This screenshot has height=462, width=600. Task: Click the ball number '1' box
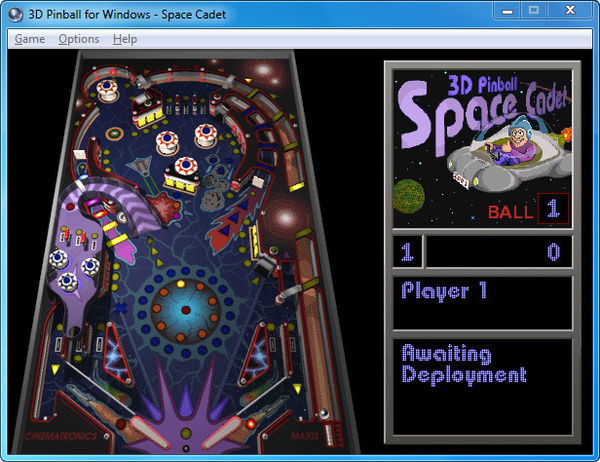(x=553, y=209)
